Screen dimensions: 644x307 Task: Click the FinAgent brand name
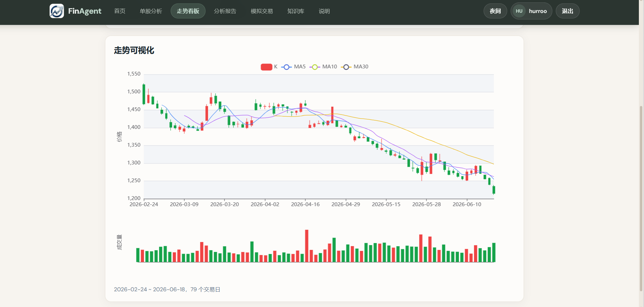click(x=84, y=11)
